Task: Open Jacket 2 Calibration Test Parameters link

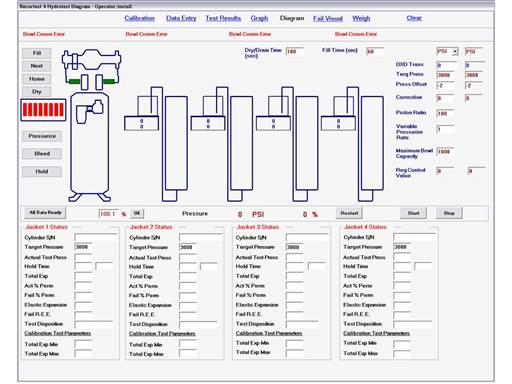Action: coord(162,334)
